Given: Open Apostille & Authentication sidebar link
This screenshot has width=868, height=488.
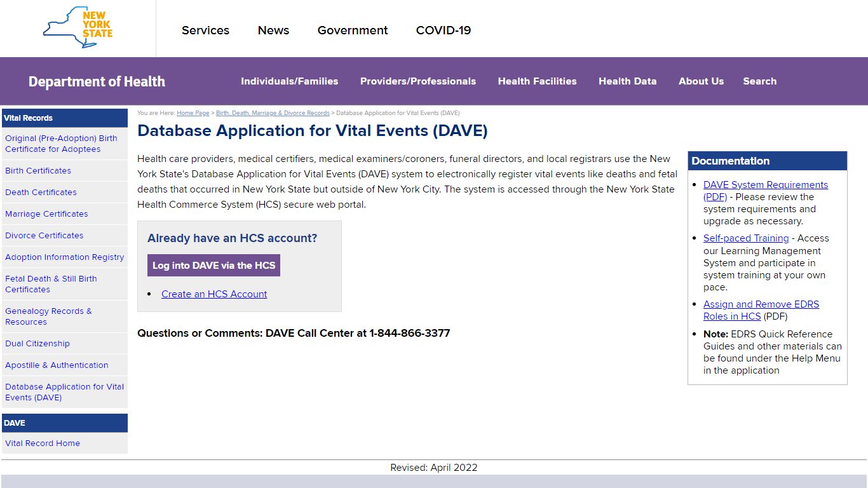Looking at the screenshot, I should click(64, 365).
